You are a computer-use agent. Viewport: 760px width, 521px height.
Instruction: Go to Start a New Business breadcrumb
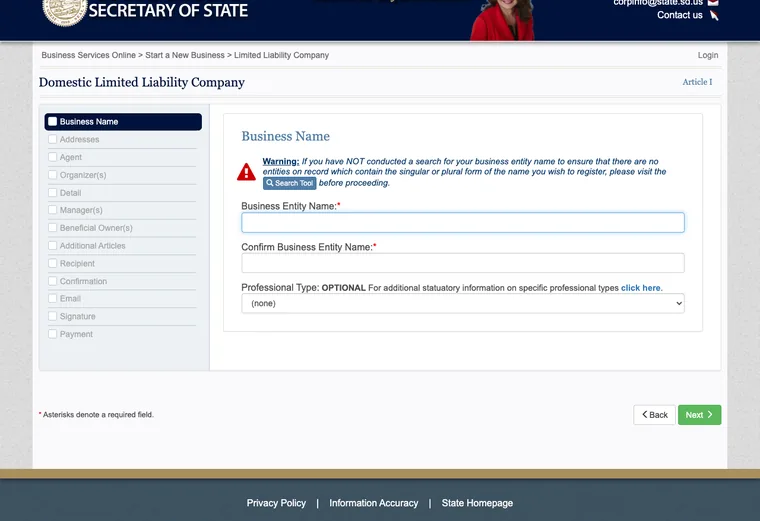coord(185,55)
